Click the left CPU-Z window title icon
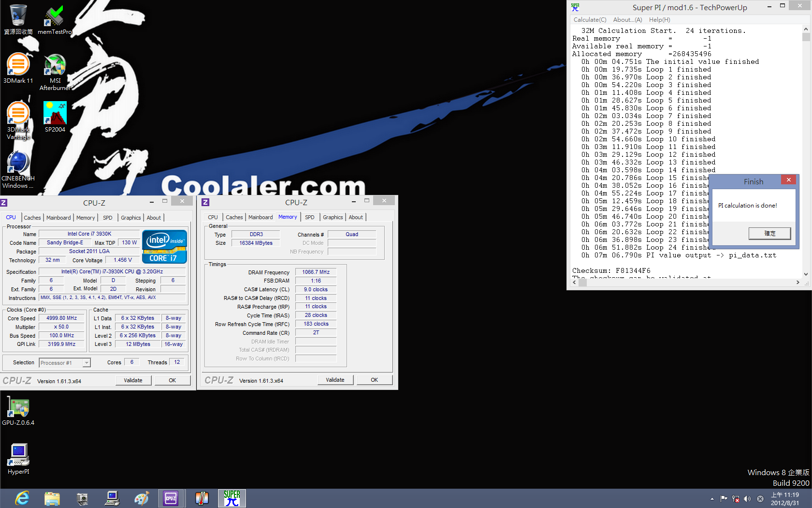The height and width of the screenshot is (508, 812). click(4, 203)
